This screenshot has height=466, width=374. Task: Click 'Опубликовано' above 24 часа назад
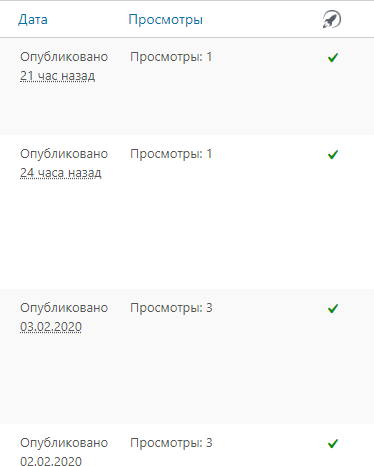click(64, 154)
